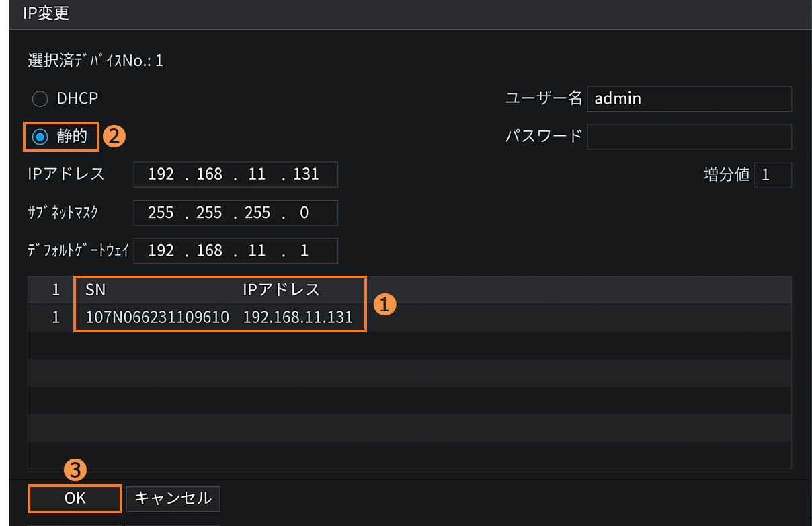Screen dimensions: 812x526
Task: Click first octet 255 of サブネットマスク
Action: click(x=161, y=213)
